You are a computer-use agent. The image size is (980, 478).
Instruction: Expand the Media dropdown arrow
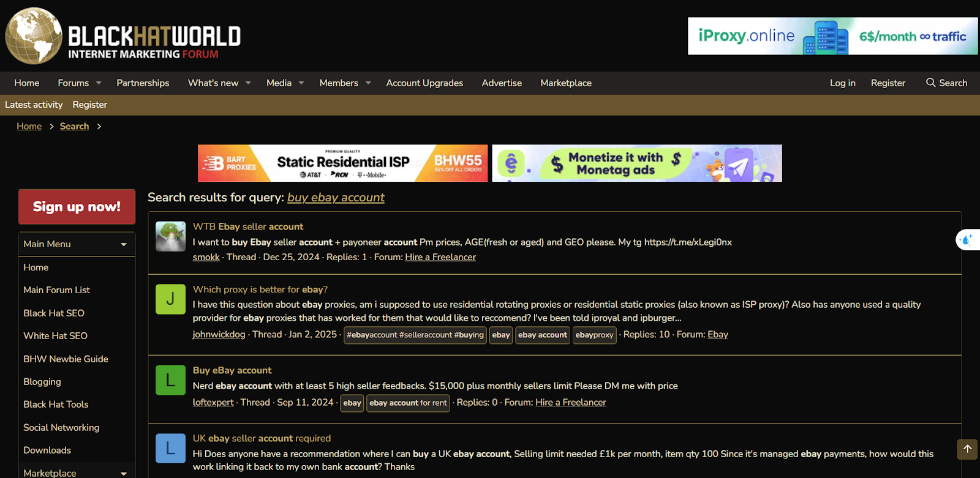pyautogui.click(x=301, y=83)
